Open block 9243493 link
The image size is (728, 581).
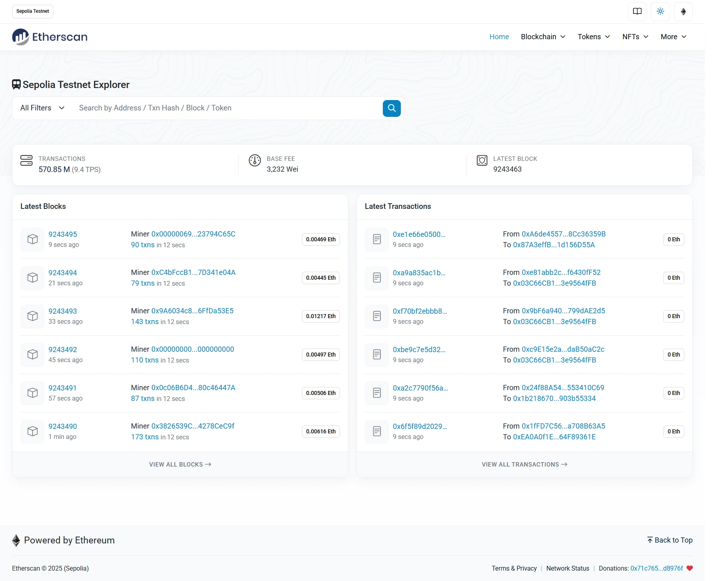pos(63,311)
